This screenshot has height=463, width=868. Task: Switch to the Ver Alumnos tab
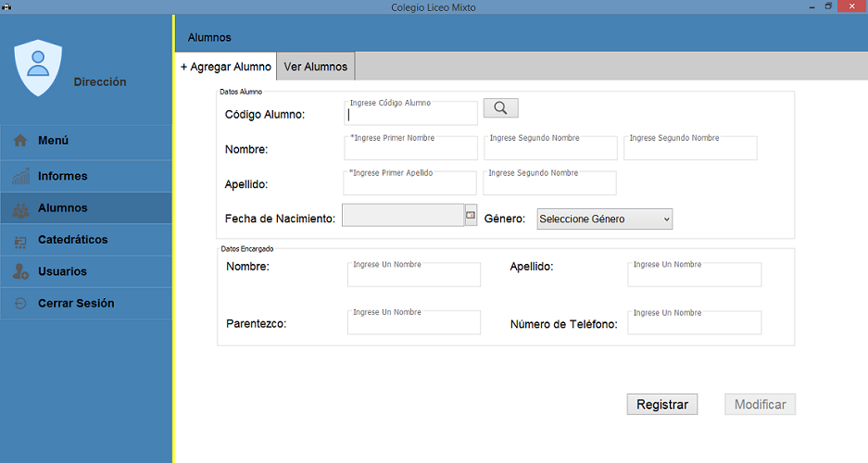pyautogui.click(x=316, y=67)
